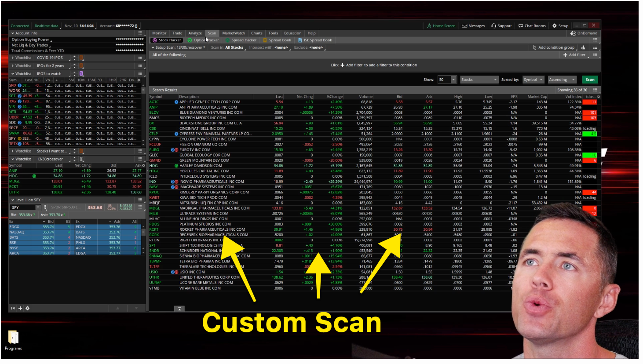
Task: Open Messages
Action: [473, 26]
